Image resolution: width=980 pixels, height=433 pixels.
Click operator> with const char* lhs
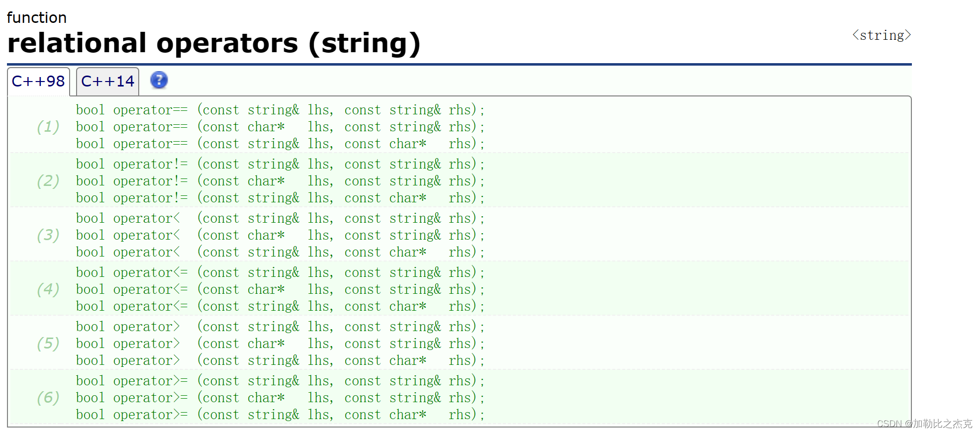click(280, 344)
